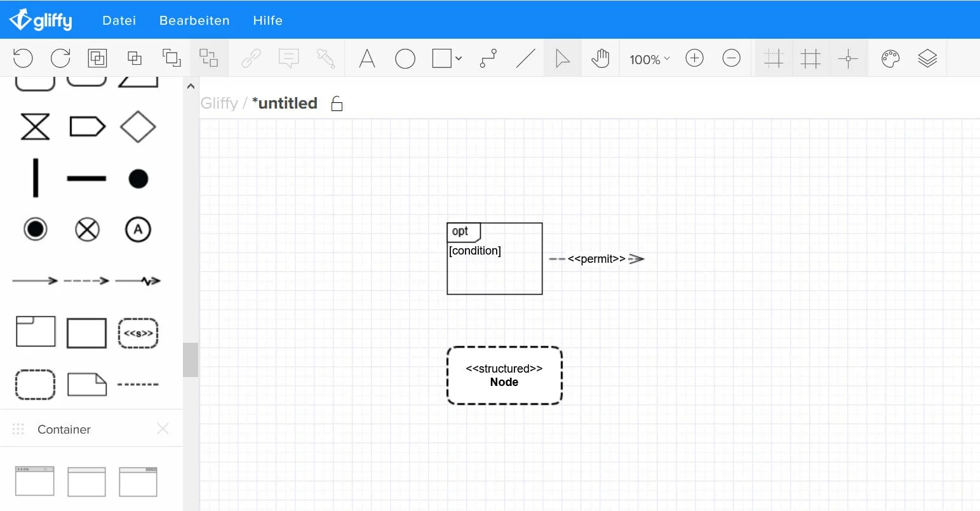The width and height of the screenshot is (980, 511).
Task: Select the Pointer tool
Action: point(562,58)
